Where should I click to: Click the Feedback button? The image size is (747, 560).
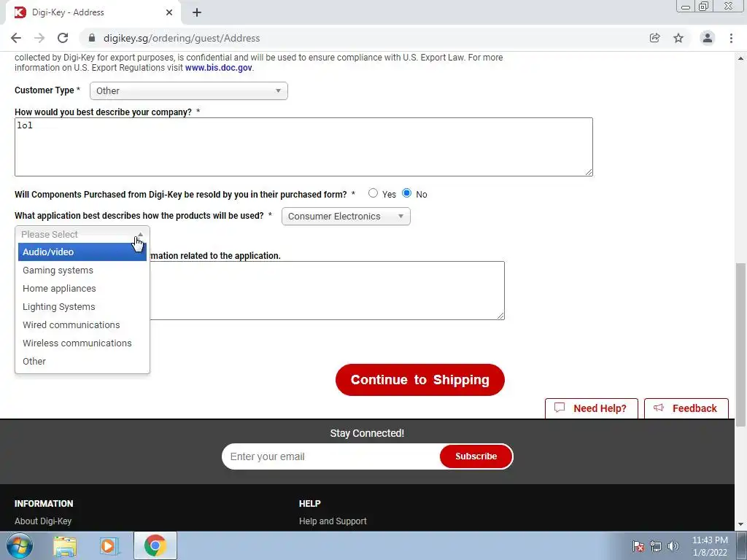(686, 408)
